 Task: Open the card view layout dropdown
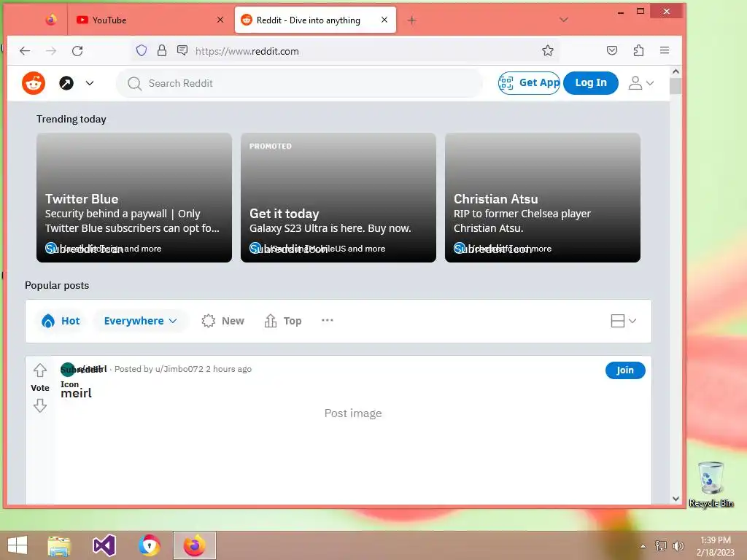[624, 321]
